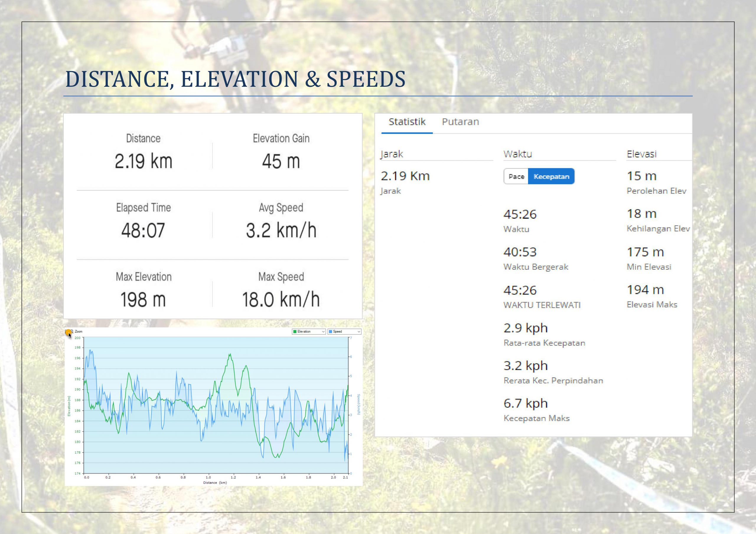Click the 2.19 km Distance value
756x534 pixels.
[144, 161]
